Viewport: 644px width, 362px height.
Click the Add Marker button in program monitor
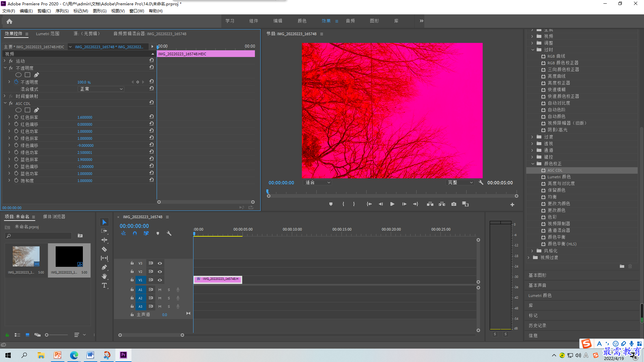coord(331,204)
